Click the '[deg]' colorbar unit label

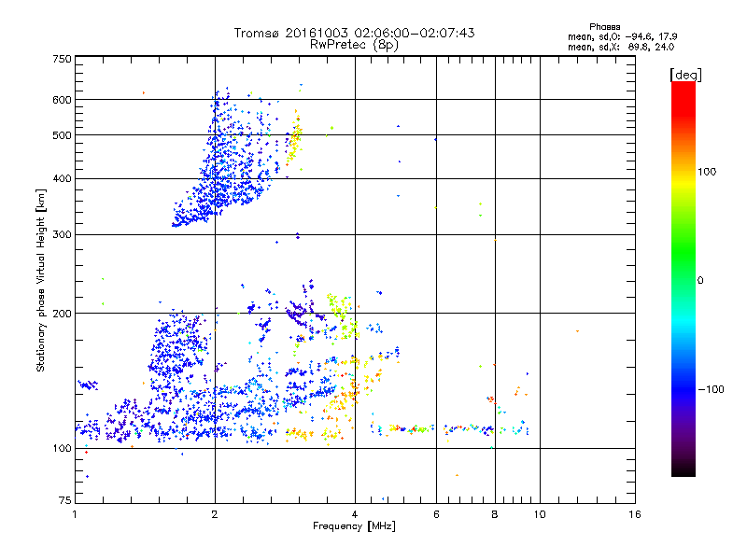click(x=685, y=75)
